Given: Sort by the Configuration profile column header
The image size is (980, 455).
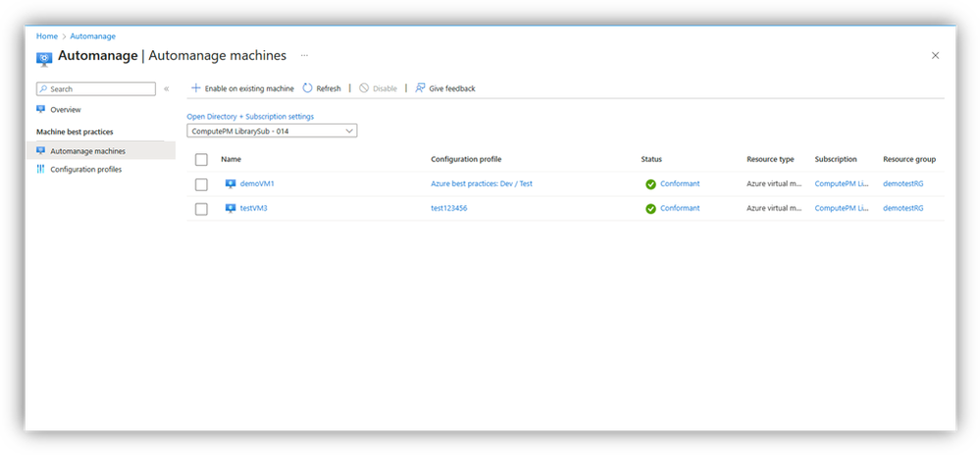Looking at the screenshot, I should point(466,160).
